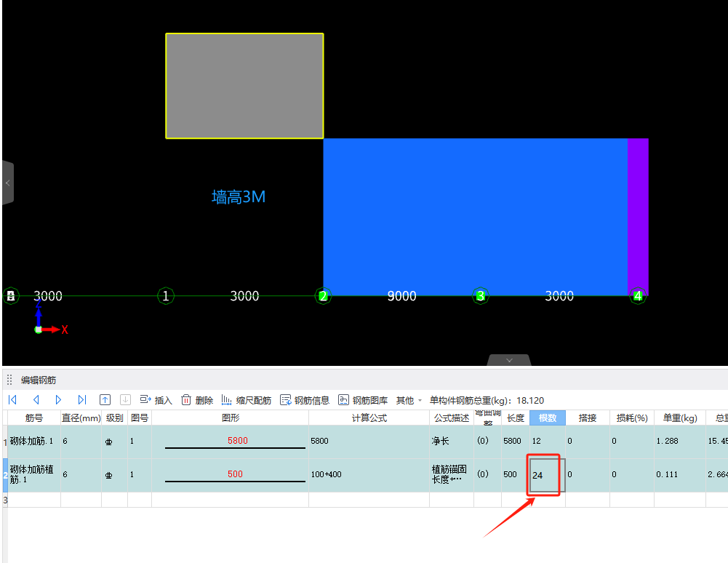728x563 pixels.
Task: Select the 长度 column header
Action: (516, 418)
